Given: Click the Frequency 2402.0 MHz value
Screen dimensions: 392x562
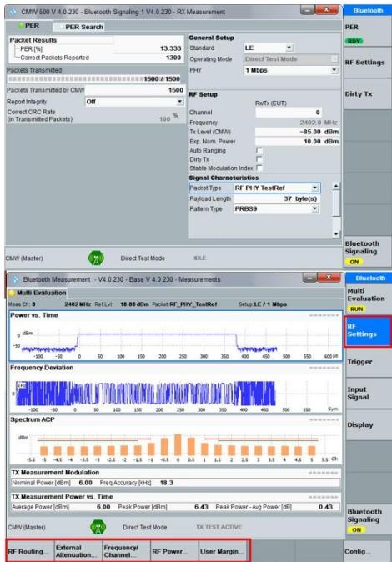Looking at the screenshot, I should [x=319, y=123].
